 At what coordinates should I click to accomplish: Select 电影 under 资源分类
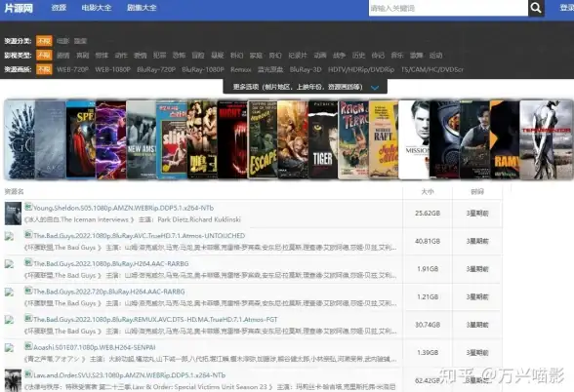[x=62, y=41]
